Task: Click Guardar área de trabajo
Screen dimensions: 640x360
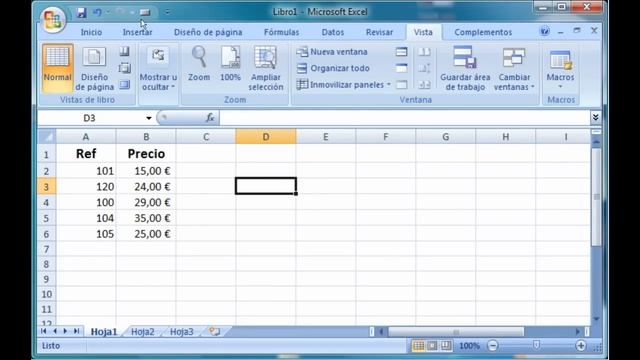Action: 465,69
